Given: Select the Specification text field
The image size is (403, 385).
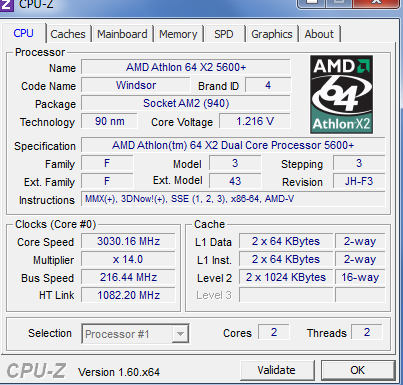Looking at the screenshot, I should (x=233, y=145).
